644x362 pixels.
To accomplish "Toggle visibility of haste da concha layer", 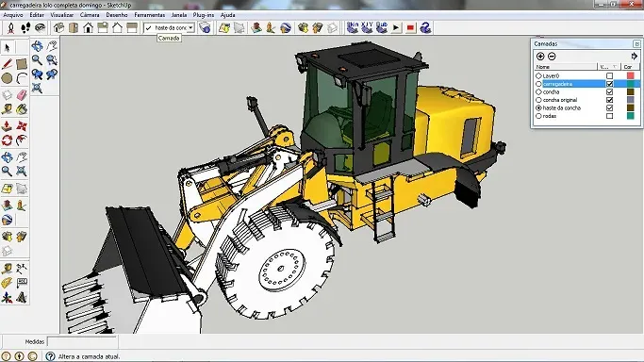I will click(609, 108).
